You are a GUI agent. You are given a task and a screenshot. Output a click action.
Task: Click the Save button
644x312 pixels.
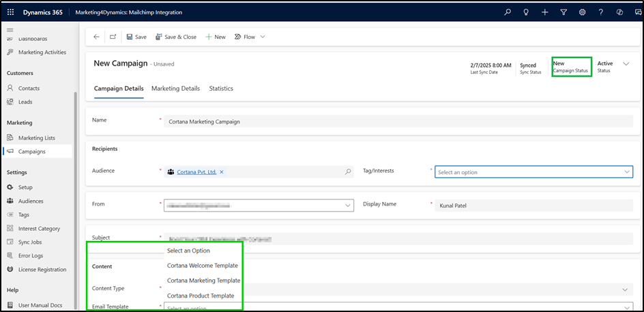(136, 37)
